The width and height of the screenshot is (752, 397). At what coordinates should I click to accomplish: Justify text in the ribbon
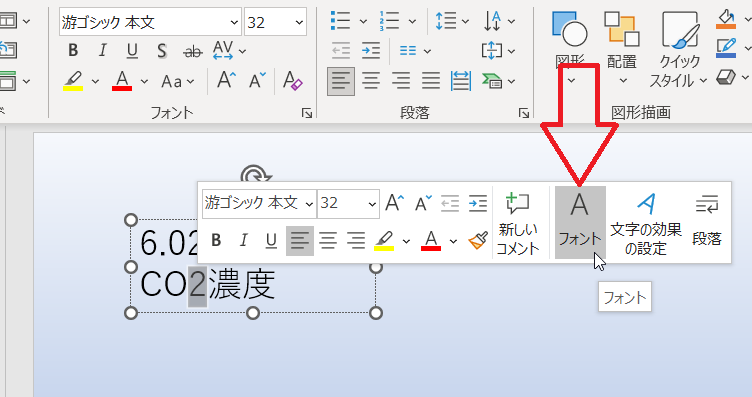pyautogui.click(x=431, y=81)
